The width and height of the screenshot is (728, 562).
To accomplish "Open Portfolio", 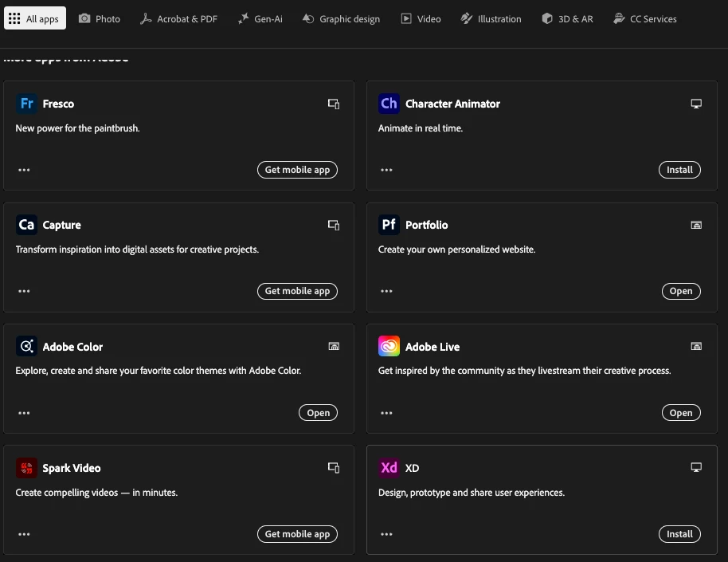I will pos(681,291).
